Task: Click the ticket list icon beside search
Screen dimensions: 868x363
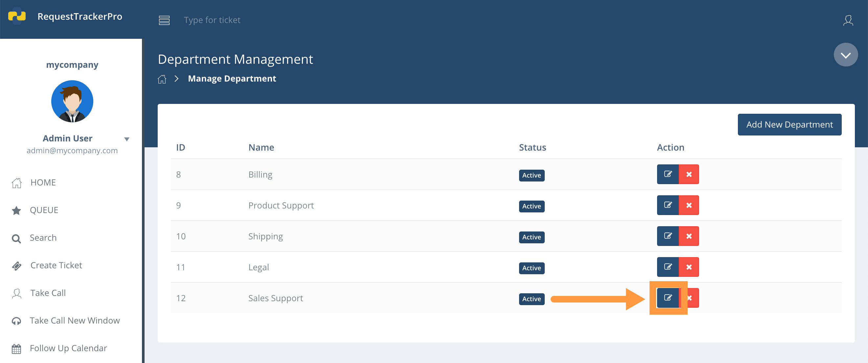Action: point(164,20)
